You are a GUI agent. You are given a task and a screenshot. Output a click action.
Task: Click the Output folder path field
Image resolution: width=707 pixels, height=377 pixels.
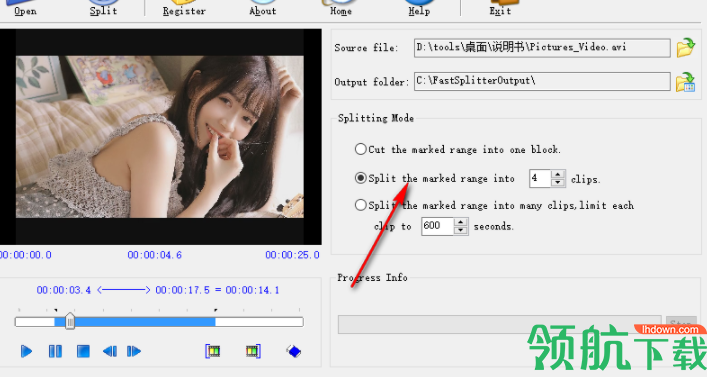click(542, 81)
